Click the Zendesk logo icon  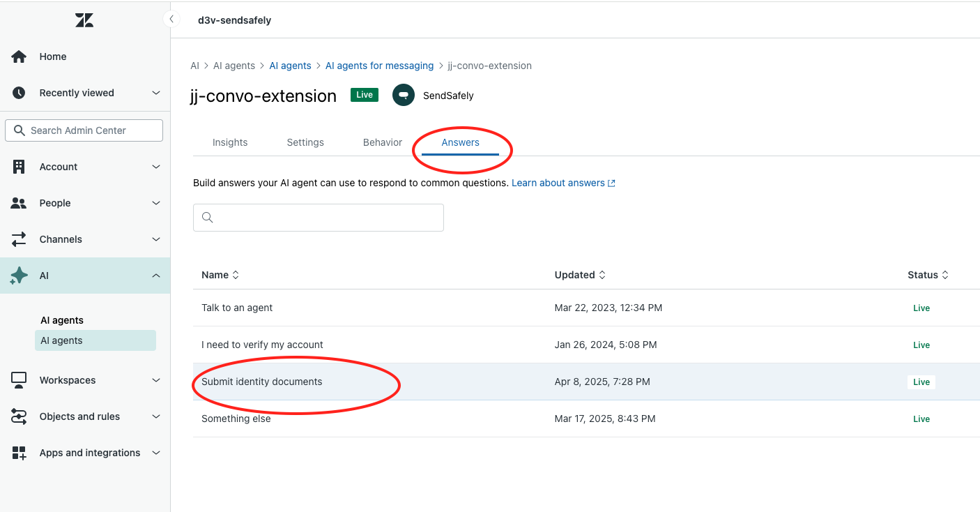click(x=84, y=20)
